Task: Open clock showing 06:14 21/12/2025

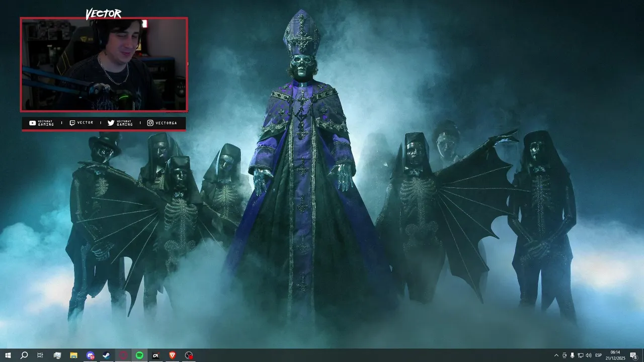Action: click(x=615, y=355)
